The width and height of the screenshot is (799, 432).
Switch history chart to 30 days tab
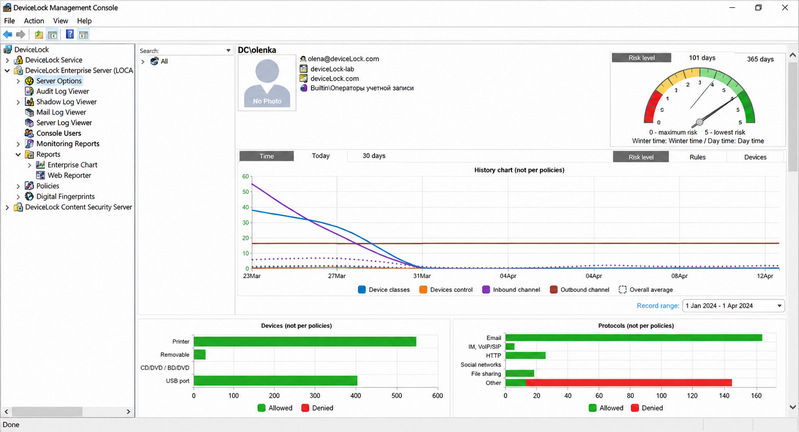[x=374, y=156]
